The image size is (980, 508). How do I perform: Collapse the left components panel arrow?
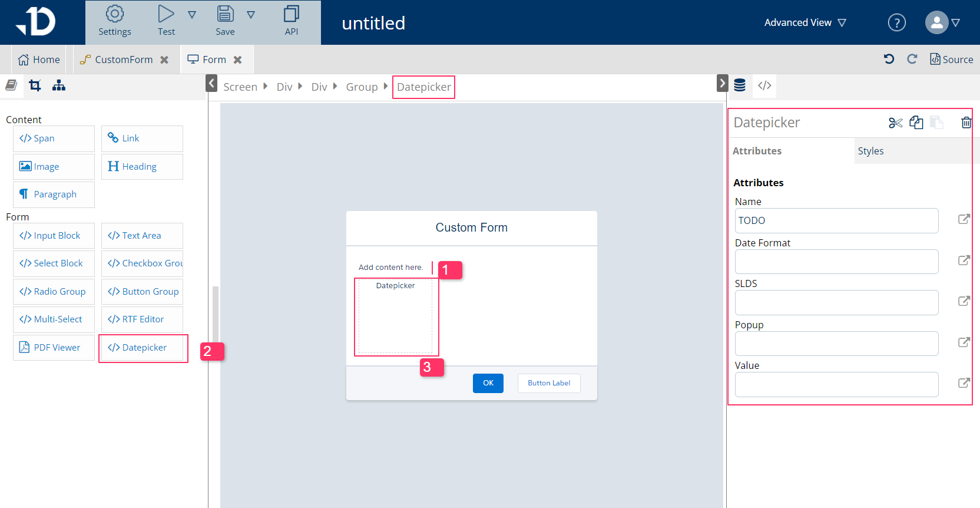click(212, 83)
